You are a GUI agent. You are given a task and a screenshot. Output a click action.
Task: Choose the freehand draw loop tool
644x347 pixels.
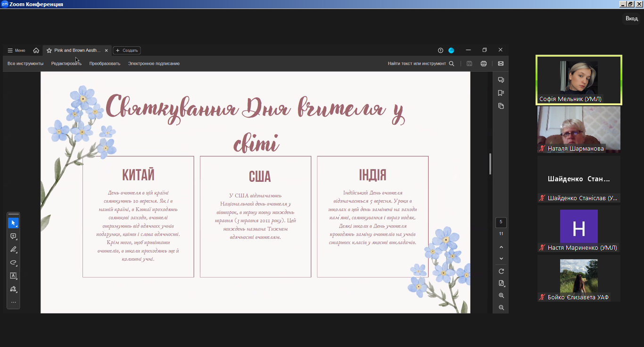click(x=14, y=262)
